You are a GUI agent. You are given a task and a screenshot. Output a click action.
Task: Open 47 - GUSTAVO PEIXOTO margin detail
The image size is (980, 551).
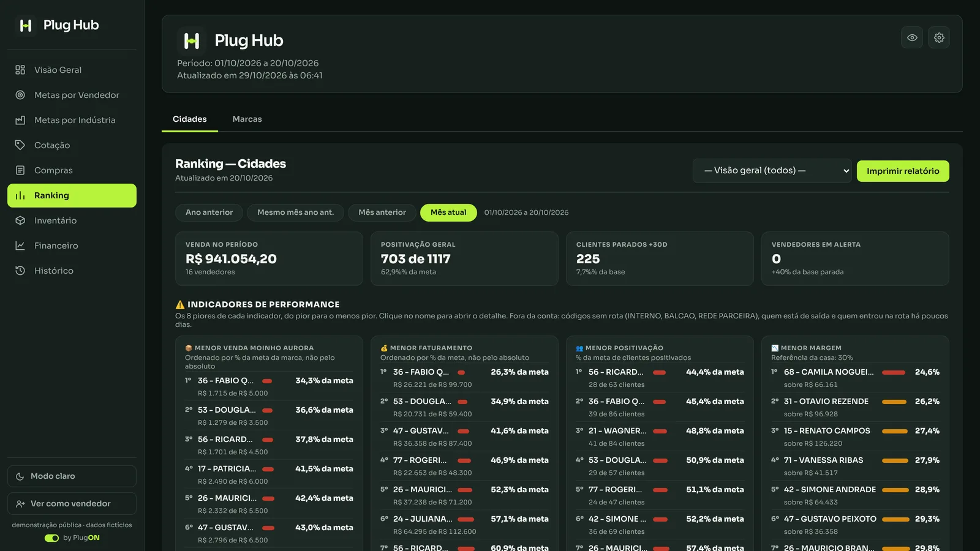pos(831,519)
